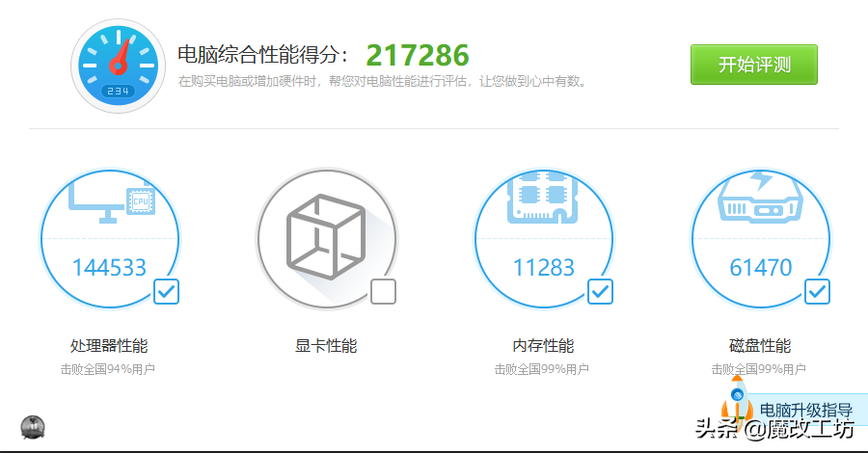Screen dimensions: 868x453
Task: Uncheck the 磁盘性能 disk checkbox
Action: (817, 291)
